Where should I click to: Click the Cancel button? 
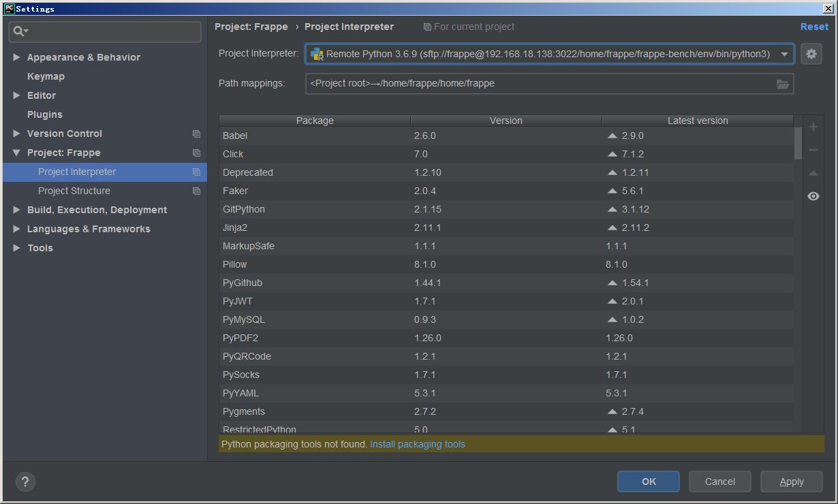tap(720, 482)
